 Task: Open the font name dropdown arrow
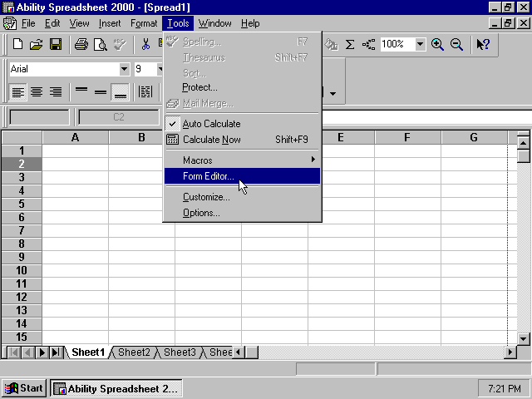(x=125, y=69)
